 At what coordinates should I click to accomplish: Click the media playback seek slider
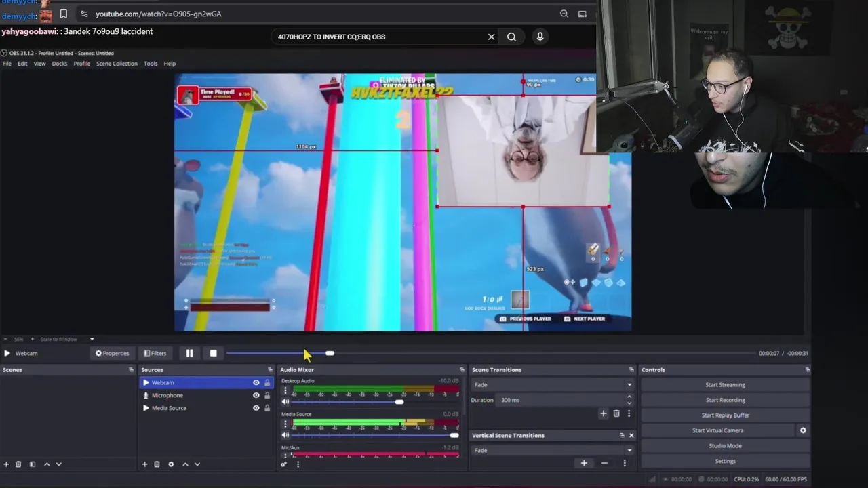tap(491, 353)
